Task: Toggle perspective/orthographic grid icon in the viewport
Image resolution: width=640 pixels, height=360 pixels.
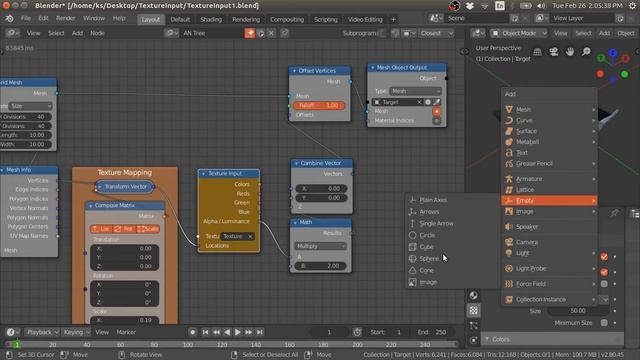Action: click(x=538, y=52)
